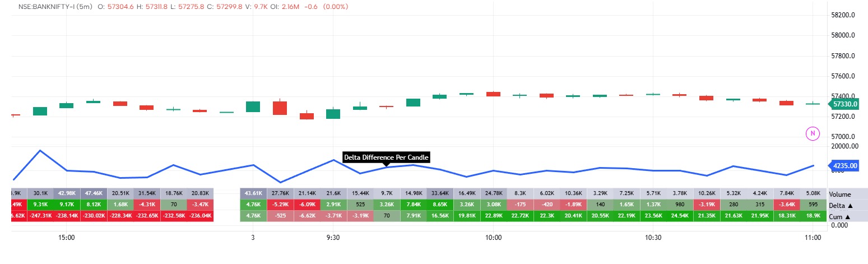Click the 58200.0 price scale label
The height and width of the screenshot is (264, 868).
pyautogui.click(x=844, y=15)
